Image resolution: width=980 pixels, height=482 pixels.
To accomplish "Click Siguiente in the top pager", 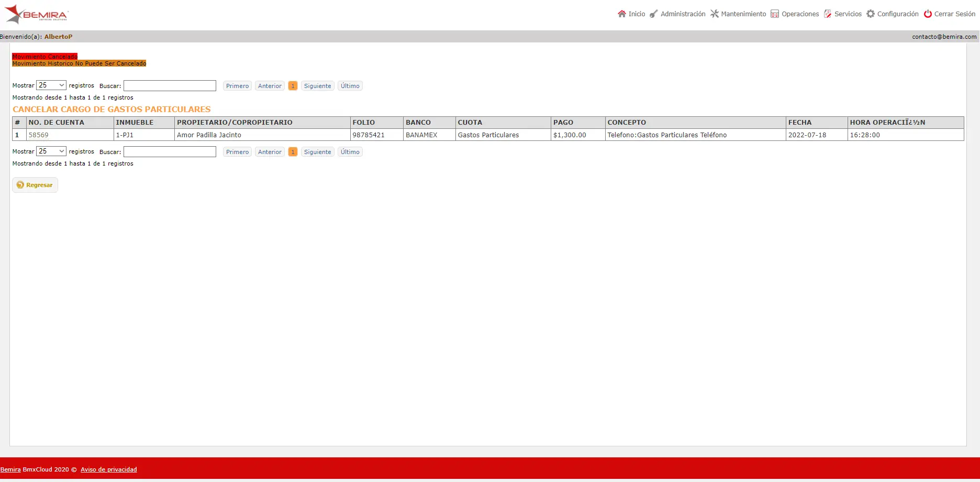I will [x=317, y=86].
